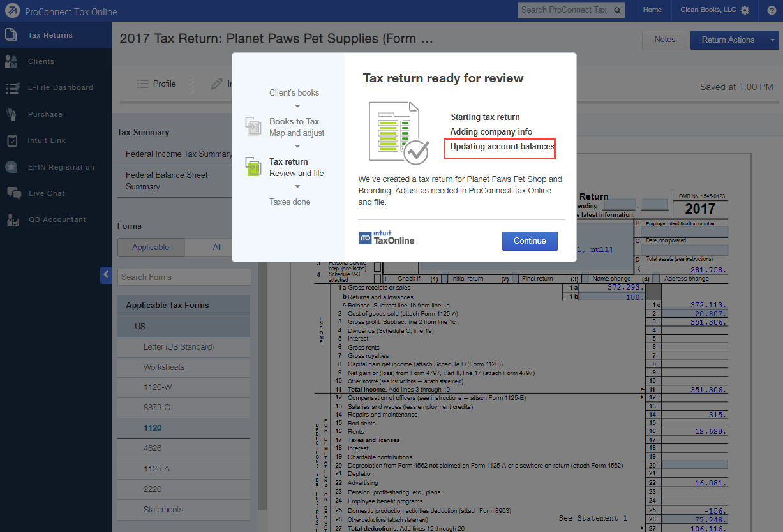Screen dimensions: 783x532
Task: Check the Schedule M-3 attached checkbox
Action: (377, 279)
